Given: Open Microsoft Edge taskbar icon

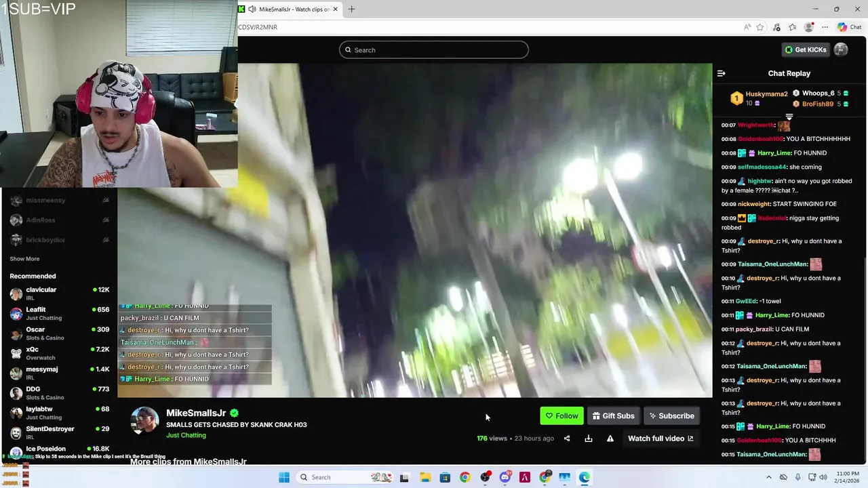Looking at the screenshot, I should (x=585, y=477).
